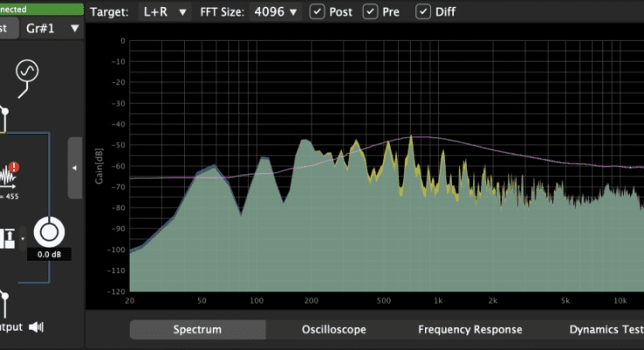Switch to the Oscilloscope tab
Viewport: 644px width, 350px height.
(334, 330)
